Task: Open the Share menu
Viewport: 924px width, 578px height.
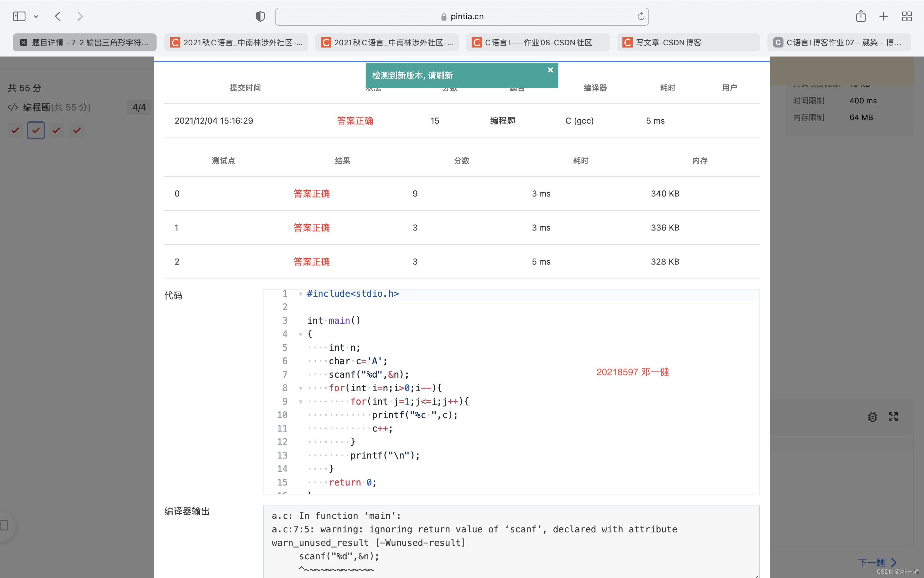Action: 860,16
